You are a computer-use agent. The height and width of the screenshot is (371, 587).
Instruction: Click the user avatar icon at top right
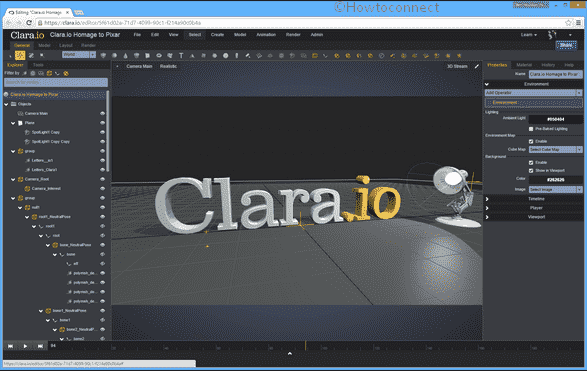[x=552, y=35]
